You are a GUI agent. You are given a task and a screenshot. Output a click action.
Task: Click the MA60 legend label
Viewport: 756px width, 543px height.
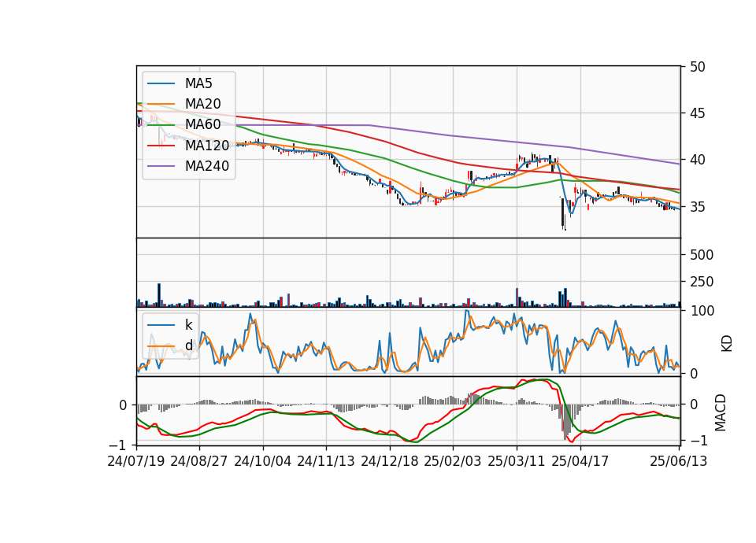click(x=202, y=124)
